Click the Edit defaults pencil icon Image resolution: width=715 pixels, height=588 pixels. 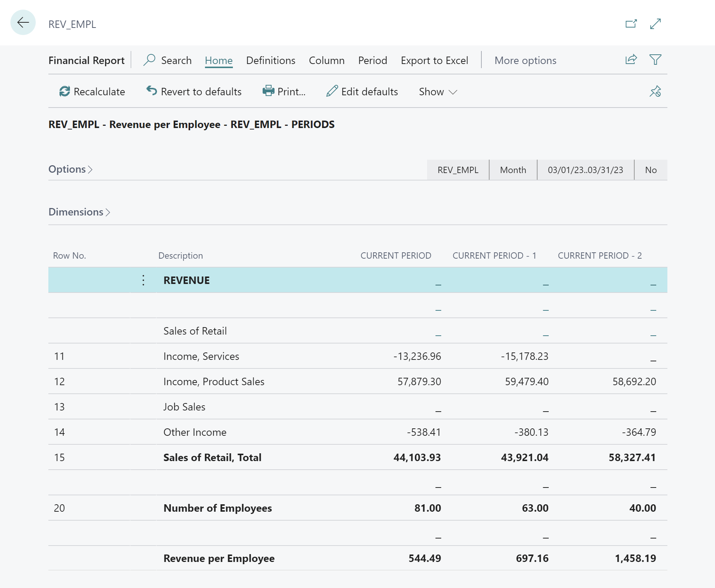331,91
